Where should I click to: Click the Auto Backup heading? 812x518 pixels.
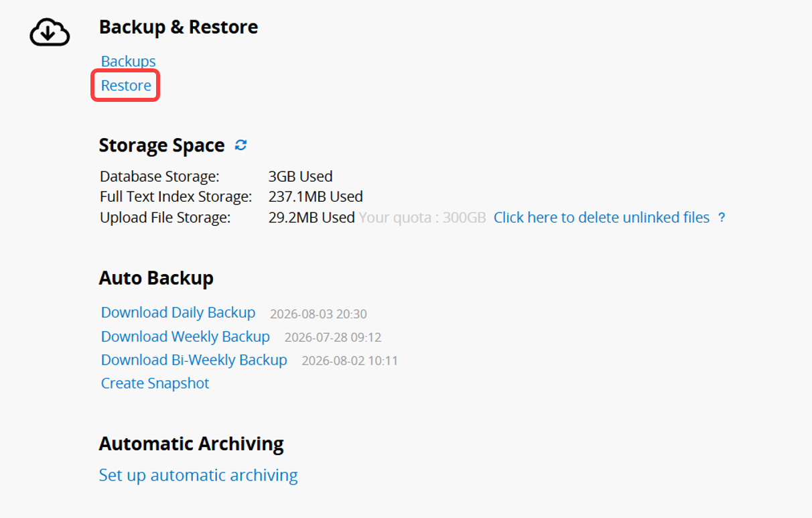pyautogui.click(x=156, y=278)
